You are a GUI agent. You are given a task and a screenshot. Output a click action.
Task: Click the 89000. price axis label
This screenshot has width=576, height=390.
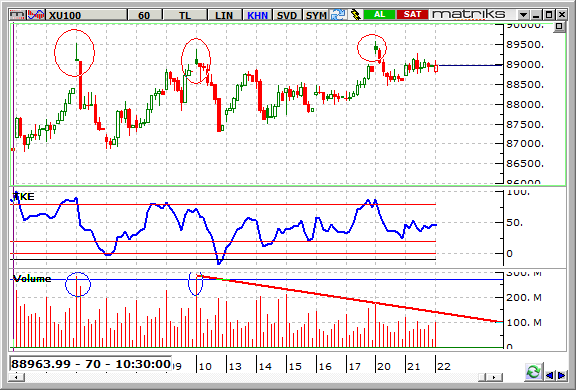point(525,65)
